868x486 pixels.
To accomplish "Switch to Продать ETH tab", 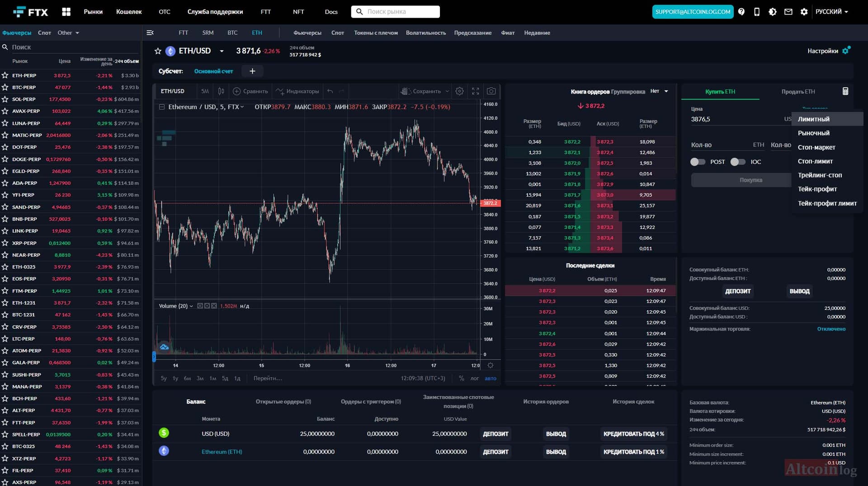I will tap(798, 91).
